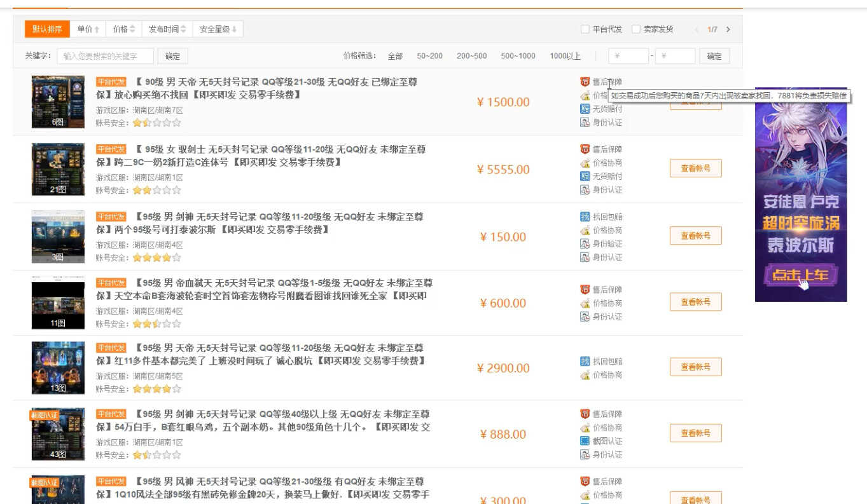
Task: Click 查看帐号 for the ¥600.00 listing
Action: (695, 302)
